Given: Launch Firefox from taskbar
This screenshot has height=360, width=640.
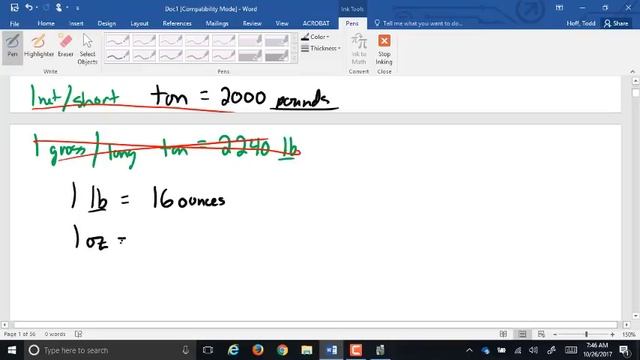Looking at the screenshot, I should [x=258, y=350].
